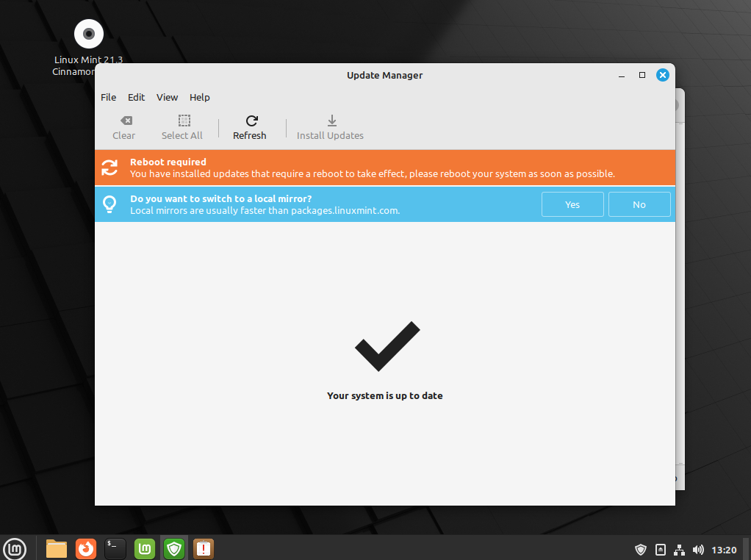Click the large up-to-date checkmark icon
Screen dimensions: 751x560
pos(387,346)
